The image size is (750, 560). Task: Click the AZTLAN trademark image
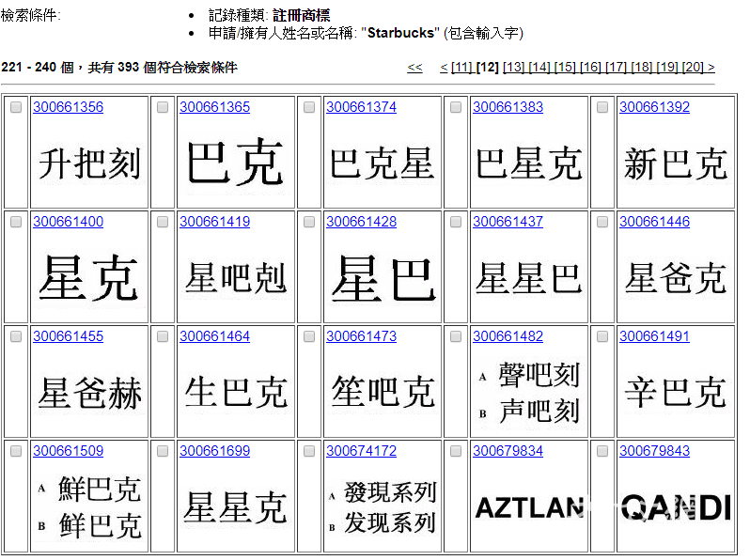pos(529,507)
